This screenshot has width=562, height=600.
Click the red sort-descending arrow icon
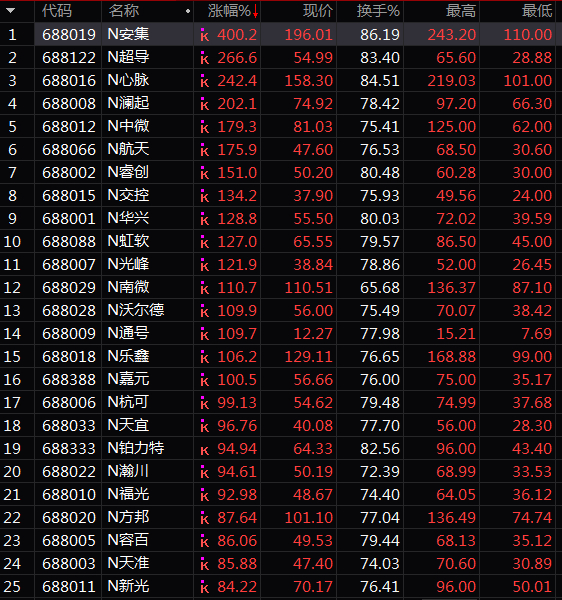pyautogui.click(x=256, y=13)
